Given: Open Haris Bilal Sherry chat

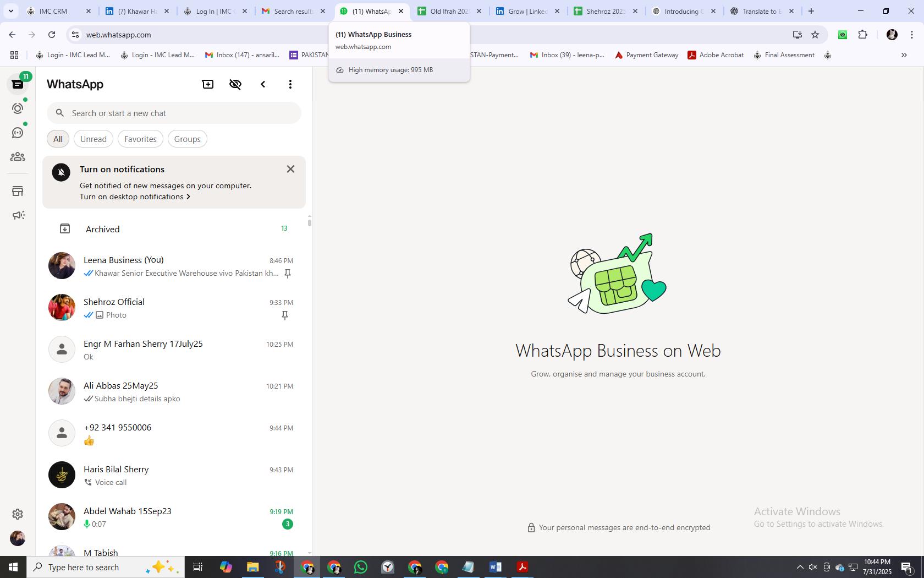Looking at the screenshot, I should coord(174,475).
